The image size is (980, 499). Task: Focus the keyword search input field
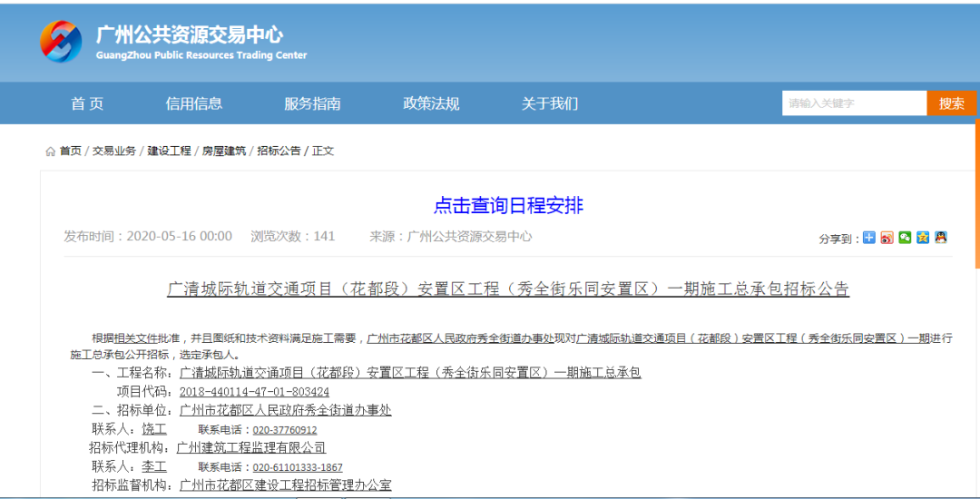tap(853, 103)
